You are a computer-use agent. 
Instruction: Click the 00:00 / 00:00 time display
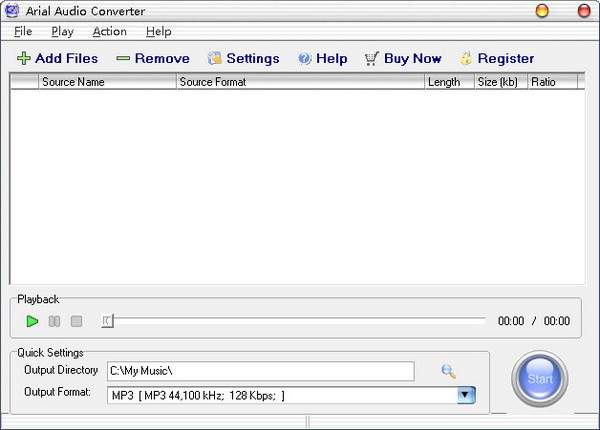(534, 321)
